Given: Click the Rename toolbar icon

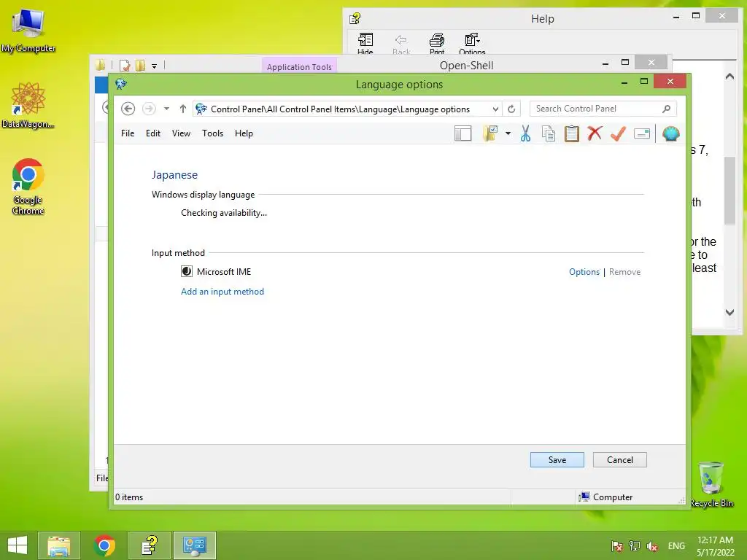Looking at the screenshot, I should point(642,134).
